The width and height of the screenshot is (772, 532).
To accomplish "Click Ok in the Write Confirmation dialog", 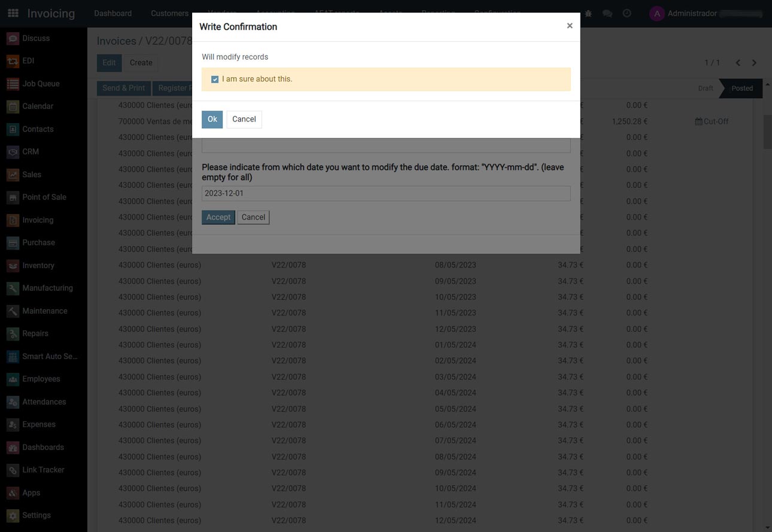I will pyautogui.click(x=212, y=119).
